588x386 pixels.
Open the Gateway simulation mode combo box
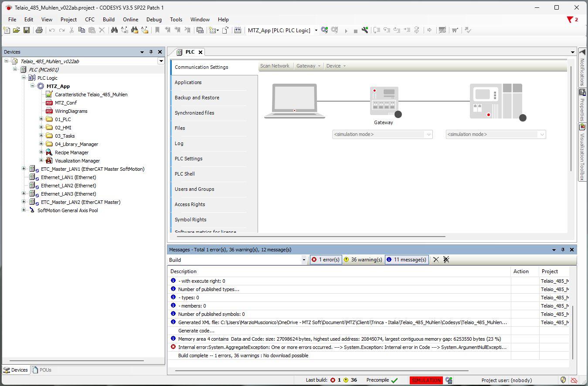[x=428, y=134]
